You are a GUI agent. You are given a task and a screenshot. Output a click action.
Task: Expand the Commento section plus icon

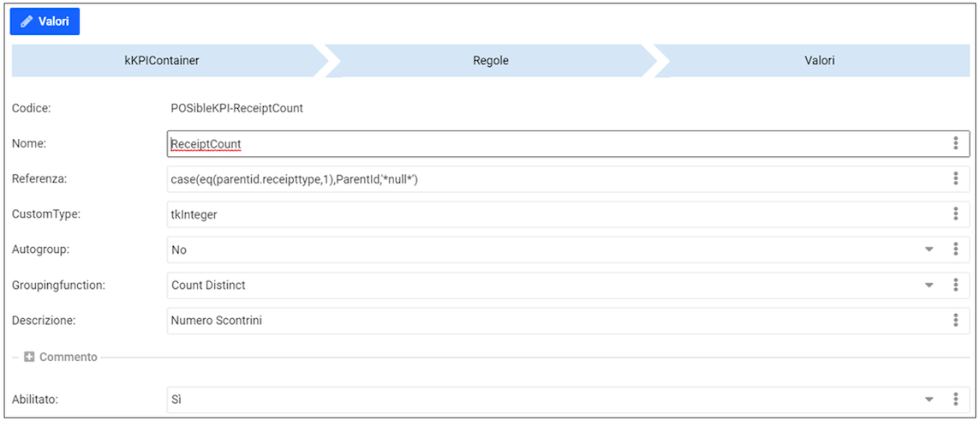pos(29,357)
